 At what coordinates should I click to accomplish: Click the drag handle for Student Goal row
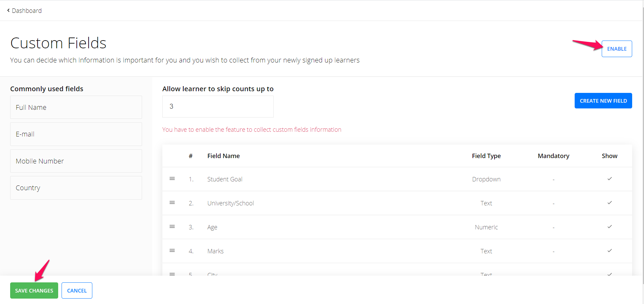[x=172, y=178]
